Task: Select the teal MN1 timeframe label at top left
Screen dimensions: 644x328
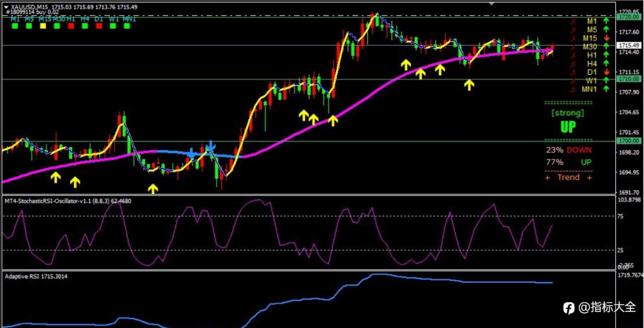Action: click(129, 19)
